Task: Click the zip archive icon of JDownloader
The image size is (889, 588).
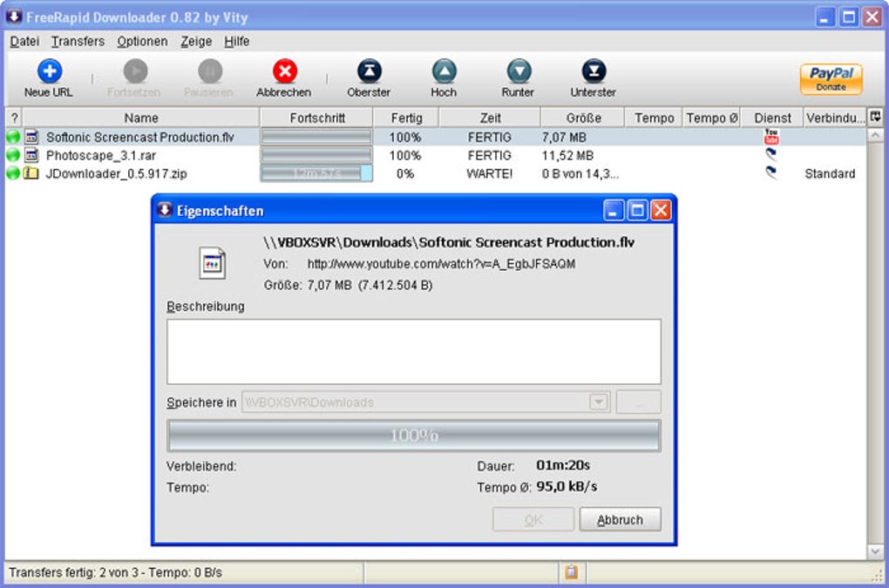Action: 31,172
